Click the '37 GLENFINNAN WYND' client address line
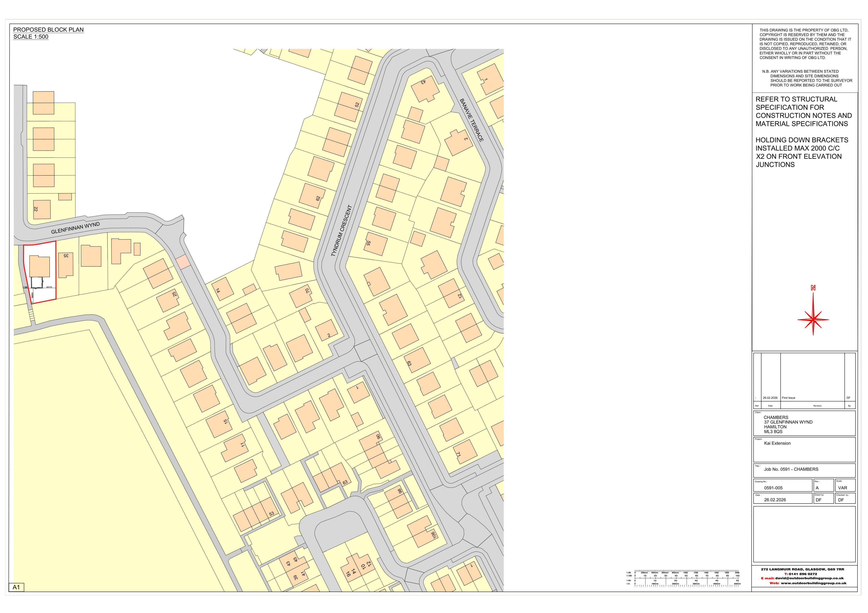This screenshot has height=613, width=868. pos(788,422)
